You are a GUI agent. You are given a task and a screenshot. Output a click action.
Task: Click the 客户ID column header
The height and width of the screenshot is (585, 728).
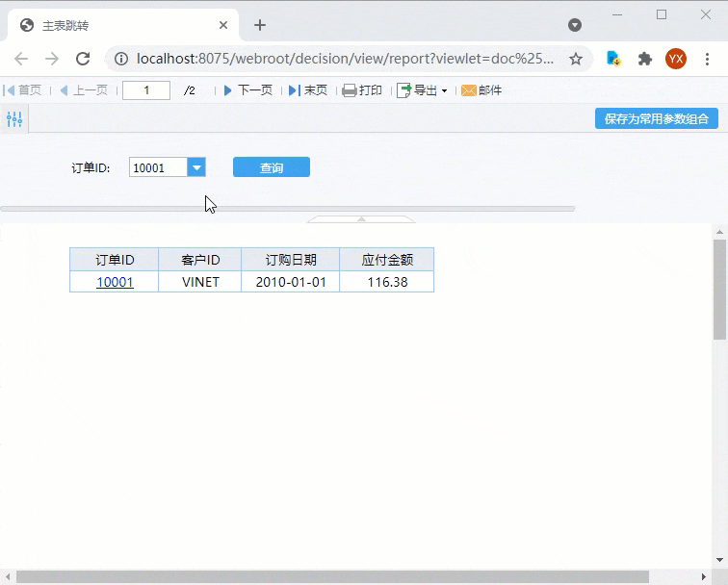(200, 260)
